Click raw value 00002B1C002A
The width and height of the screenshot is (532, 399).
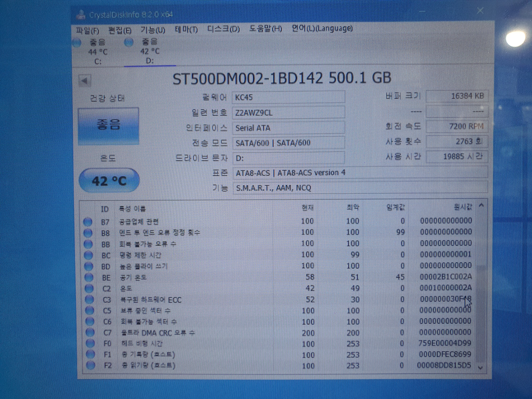point(446,277)
